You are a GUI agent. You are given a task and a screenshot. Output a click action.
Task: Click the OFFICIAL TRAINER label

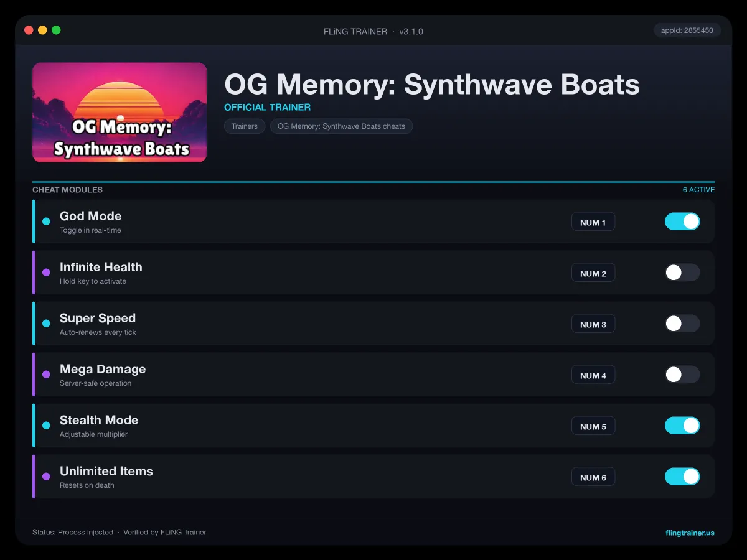click(x=267, y=107)
